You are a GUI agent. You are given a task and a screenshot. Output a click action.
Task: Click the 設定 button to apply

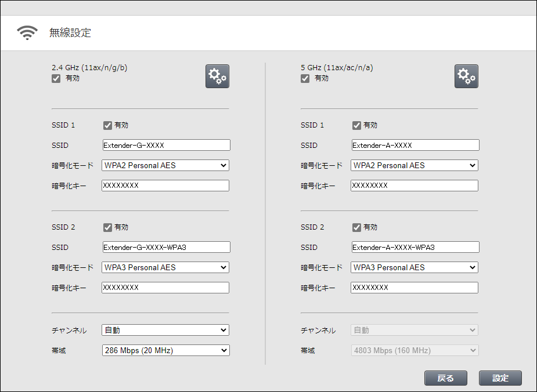(500, 378)
